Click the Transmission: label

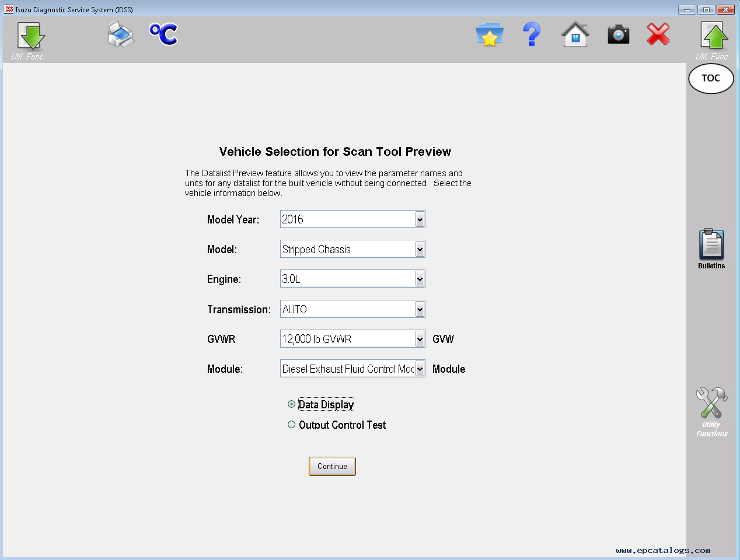pos(239,310)
